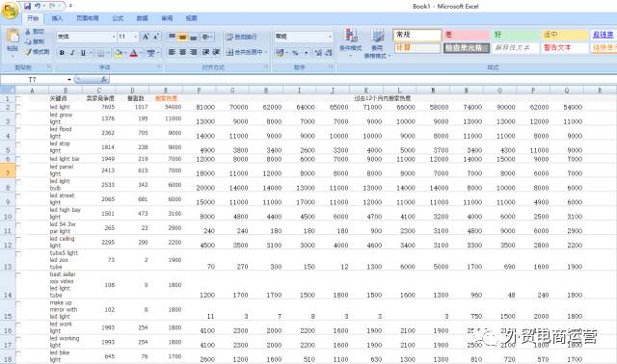The width and height of the screenshot is (617, 364).
Task: Apply the 检查单元格 cell style
Action: pos(467,48)
